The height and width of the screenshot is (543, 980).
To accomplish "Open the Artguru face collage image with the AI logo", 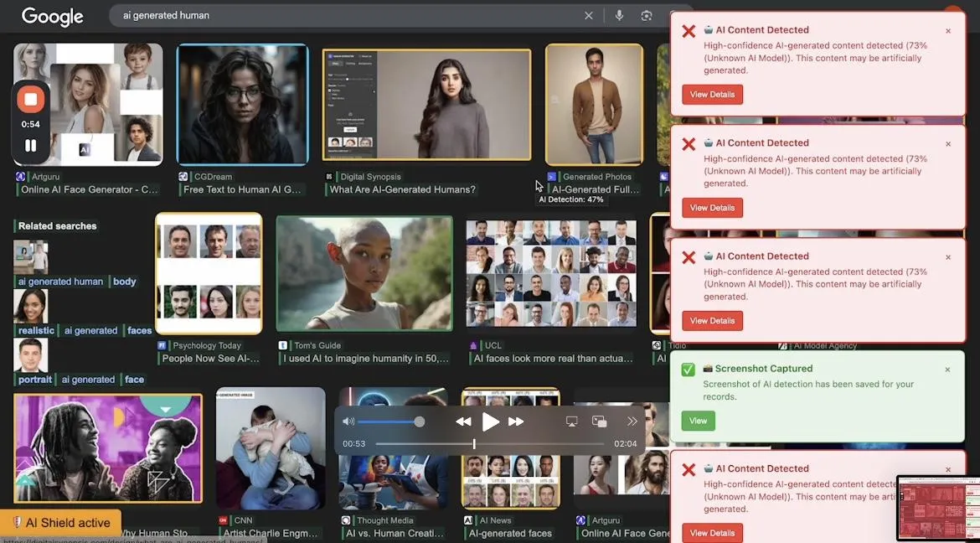I will pos(88,105).
